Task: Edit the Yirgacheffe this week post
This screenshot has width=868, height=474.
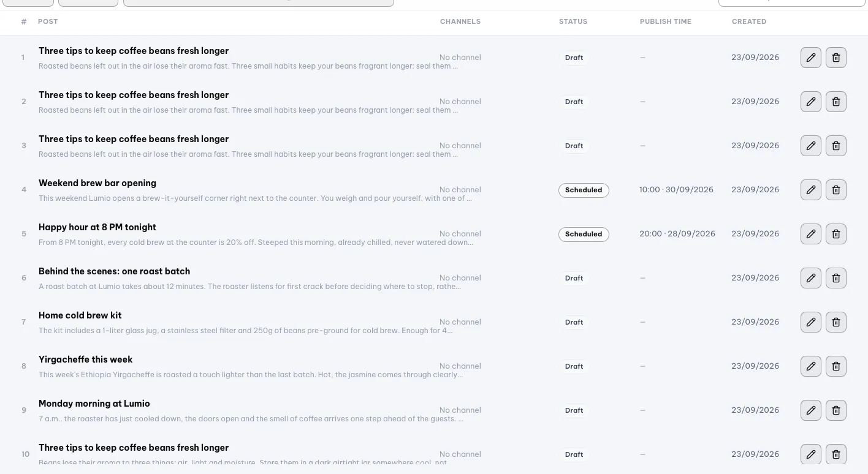Action: pyautogui.click(x=811, y=366)
